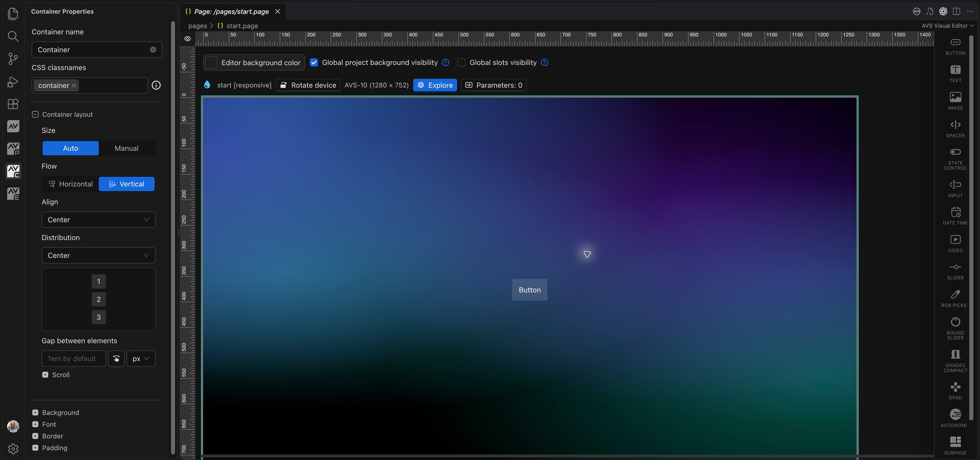Select Auto size option
Screen dimensions: 980x460
70,148
